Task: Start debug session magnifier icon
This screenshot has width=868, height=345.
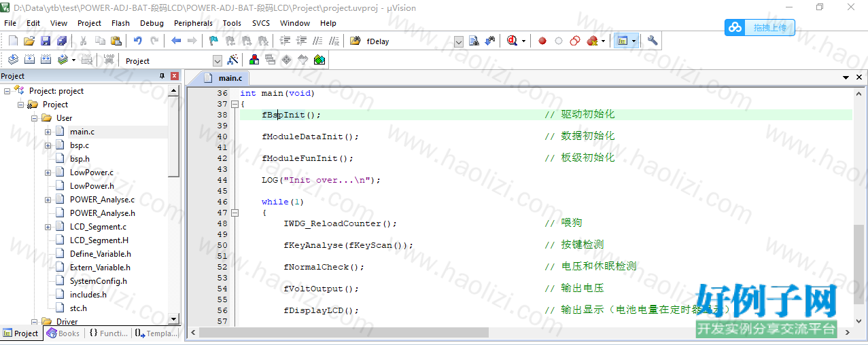Action: coord(513,41)
